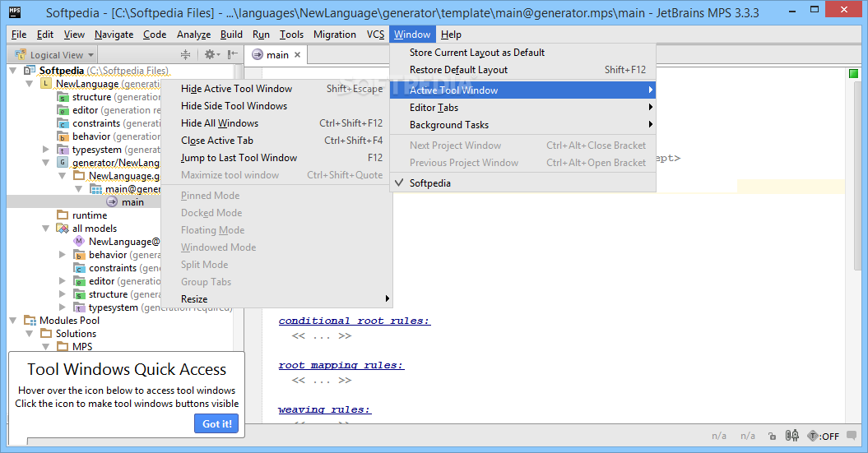Image resolution: width=868 pixels, height=453 pixels.
Task: Click the collapse all icon in Logical View toolbar
Action: pyautogui.click(x=185, y=54)
